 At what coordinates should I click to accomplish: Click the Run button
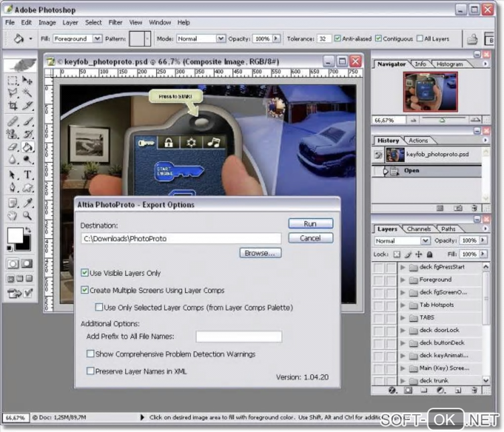pyautogui.click(x=310, y=224)
